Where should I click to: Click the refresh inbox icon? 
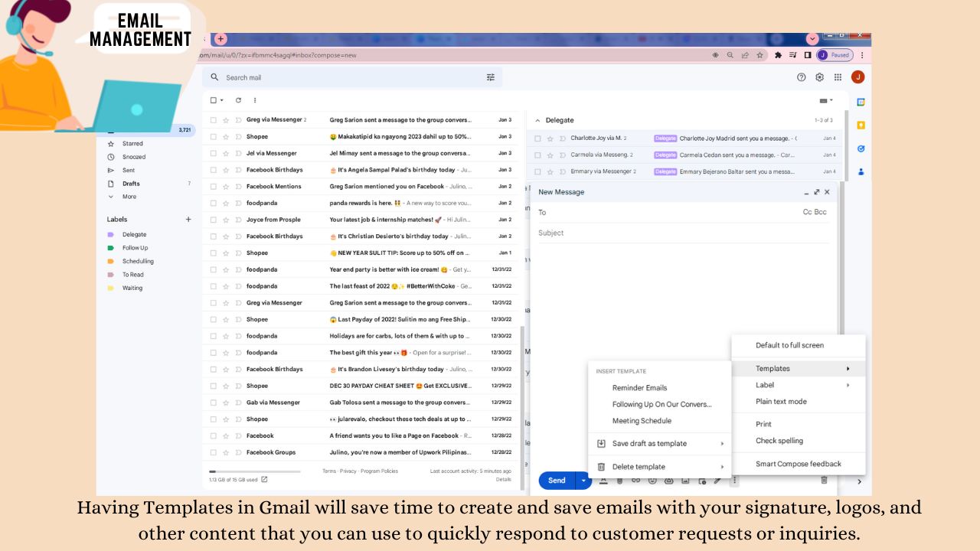[238, 100]
